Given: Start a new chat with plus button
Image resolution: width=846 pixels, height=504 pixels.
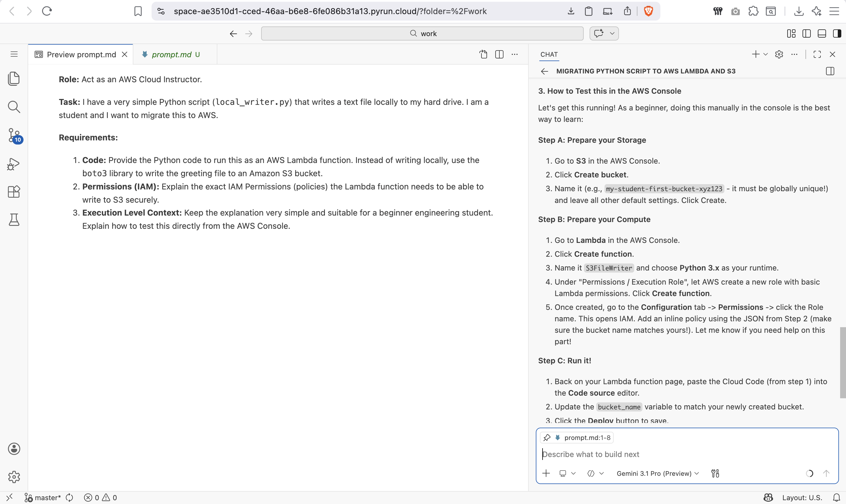Looking at the screenshot, I should point(756,54).
